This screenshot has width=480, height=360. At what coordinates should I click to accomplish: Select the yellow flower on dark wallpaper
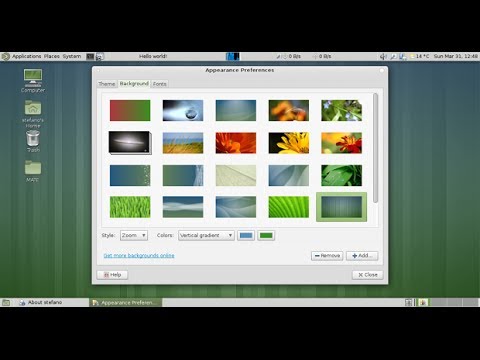289,143
